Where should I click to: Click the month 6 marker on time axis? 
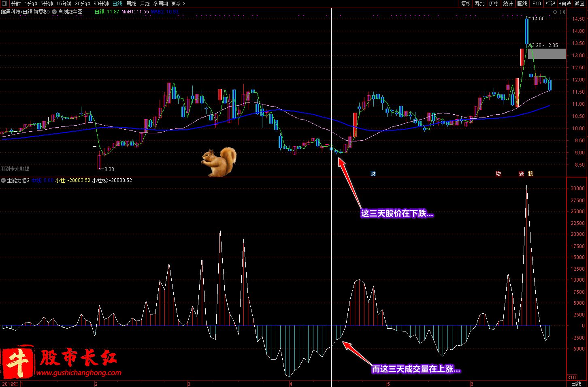(472, 384)
